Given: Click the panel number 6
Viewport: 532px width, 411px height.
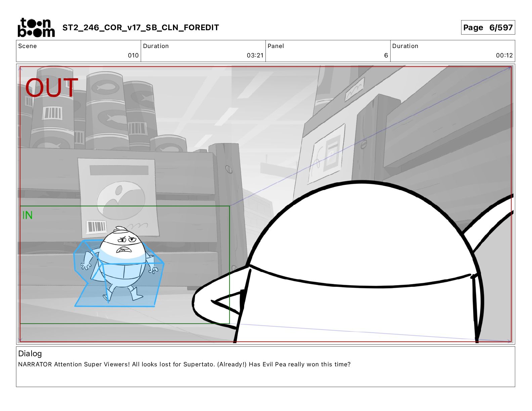Looking at the screenshot, I should (x=386, y=55).
